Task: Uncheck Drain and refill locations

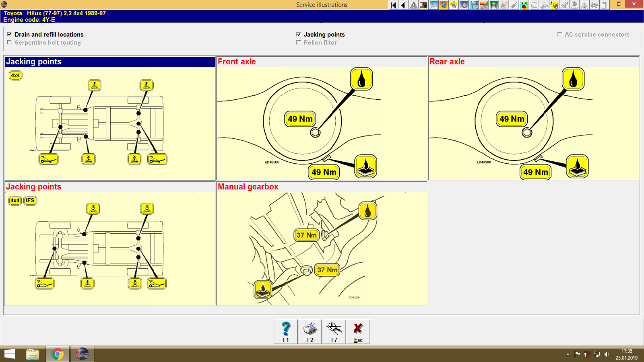Action: tap(9, 34)
